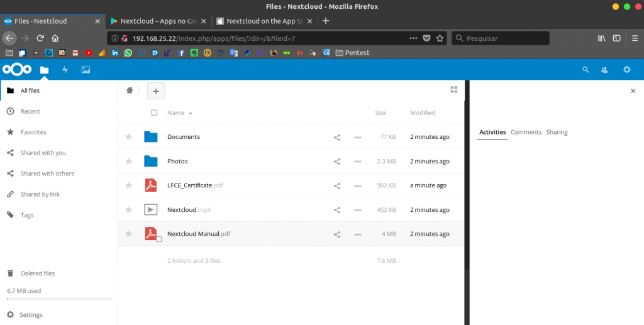This screenshot has width=644, height=325.
Task: Open the search magnifier in Nextcloud header
Action: pos(586,70)
